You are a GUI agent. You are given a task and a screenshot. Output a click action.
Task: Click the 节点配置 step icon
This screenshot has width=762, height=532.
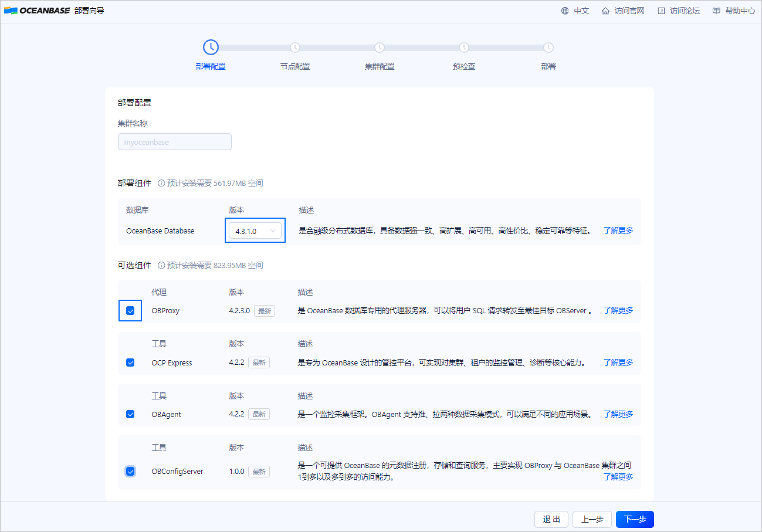[x=295, y=48]
